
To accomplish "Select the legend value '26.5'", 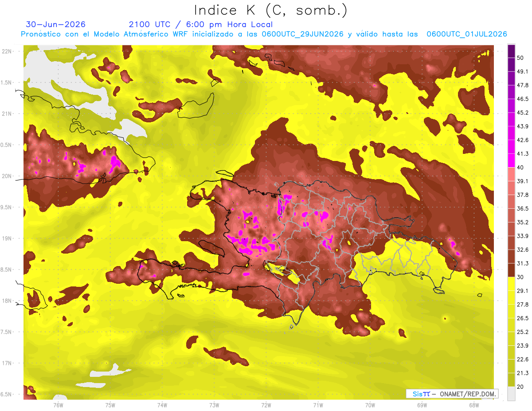I will click(x=523, y=318).
